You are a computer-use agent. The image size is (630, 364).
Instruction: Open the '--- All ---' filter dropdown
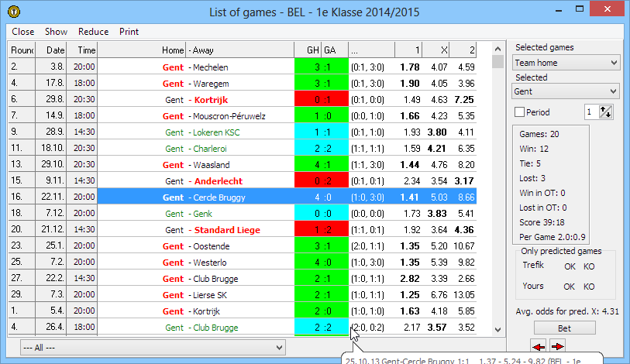[153, 348]
